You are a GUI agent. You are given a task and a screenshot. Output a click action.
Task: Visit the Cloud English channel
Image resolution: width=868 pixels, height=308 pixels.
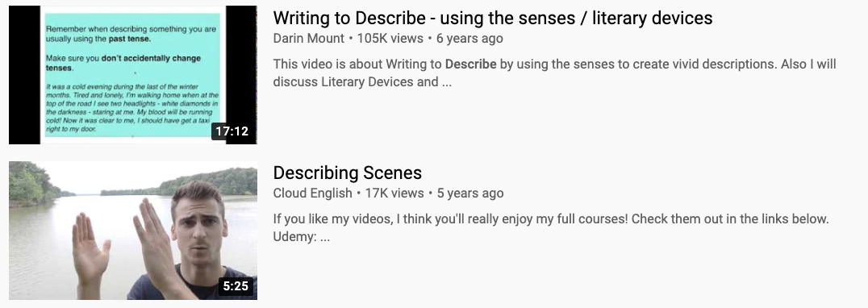tap(312, 193)
